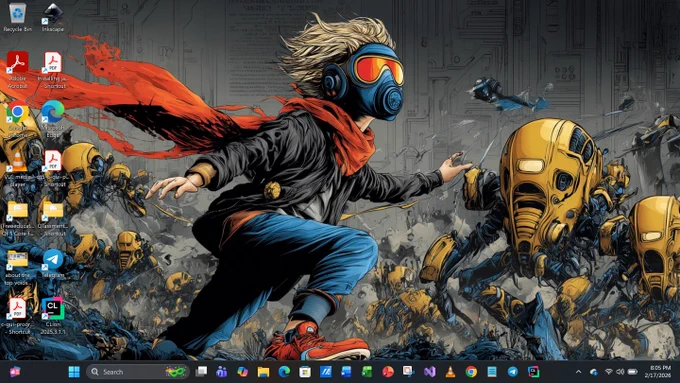Image resolution: width=680 pixels, height=383 pixels.
Task: Select the Google Chrome desktop shortcut
Action: [17, 119]
